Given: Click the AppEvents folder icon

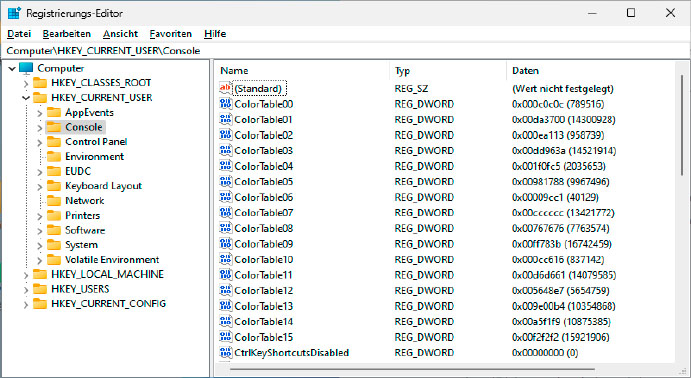Looking at the screenshot, I should (54, 112).
